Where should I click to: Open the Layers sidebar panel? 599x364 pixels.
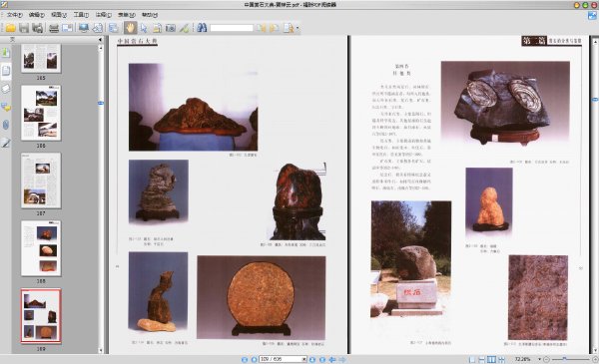pos(6,89)
